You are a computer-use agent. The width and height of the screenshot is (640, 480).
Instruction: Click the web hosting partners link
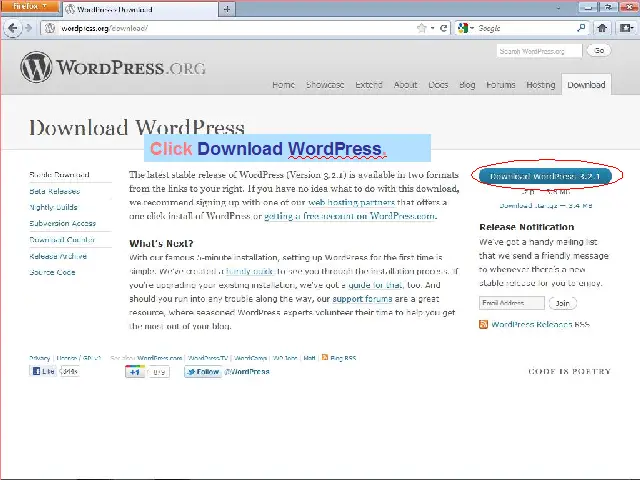351,202
